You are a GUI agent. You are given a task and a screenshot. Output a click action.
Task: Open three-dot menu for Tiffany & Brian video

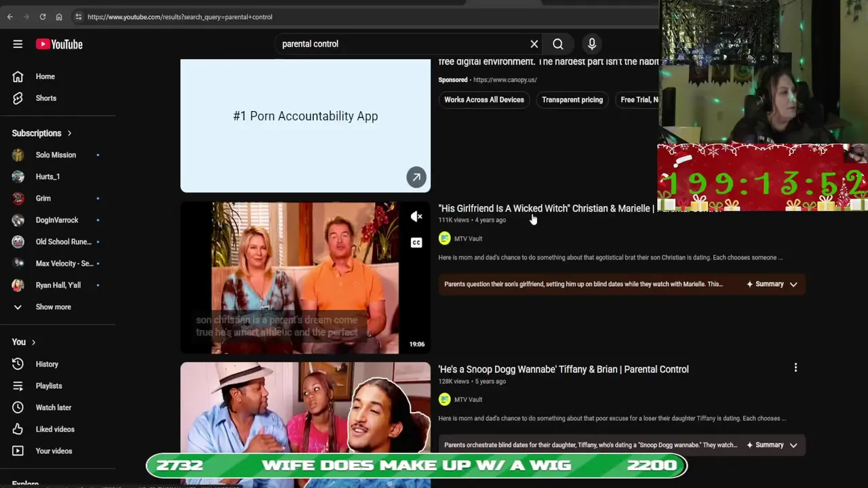[795, 368]
